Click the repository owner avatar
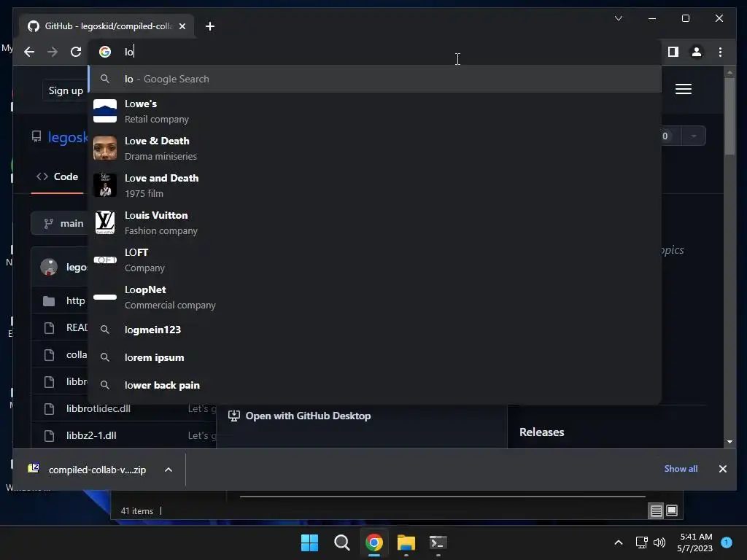 click(49, 267)
